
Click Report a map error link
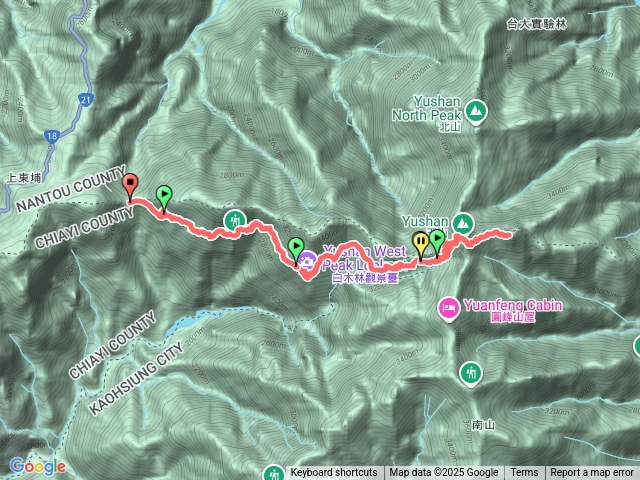pos(592,473)
